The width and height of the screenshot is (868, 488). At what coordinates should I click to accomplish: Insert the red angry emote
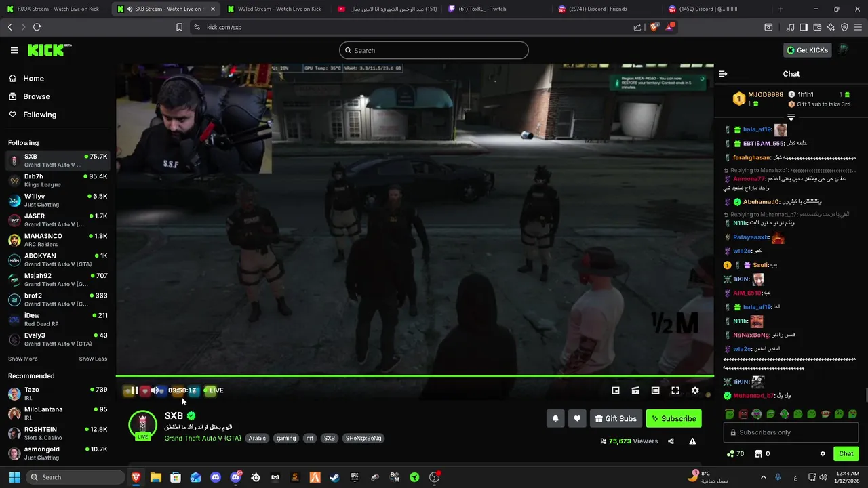(743, 414)
